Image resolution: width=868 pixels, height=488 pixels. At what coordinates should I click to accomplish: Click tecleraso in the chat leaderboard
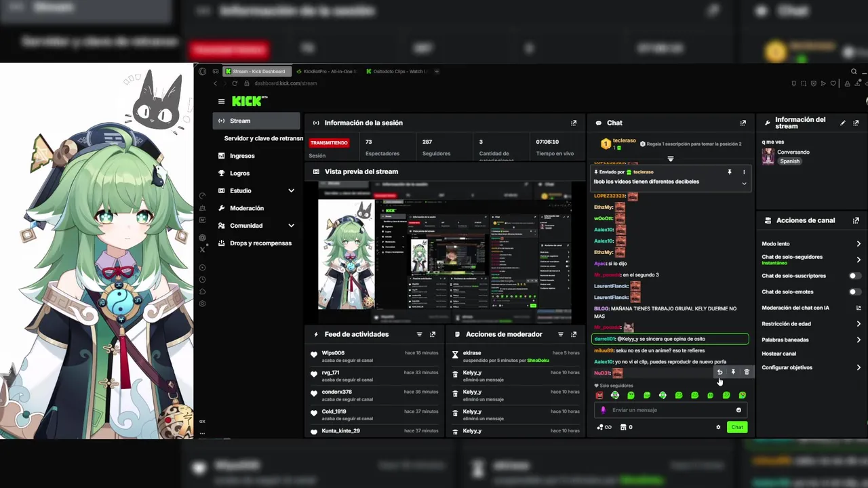[625, 141]
